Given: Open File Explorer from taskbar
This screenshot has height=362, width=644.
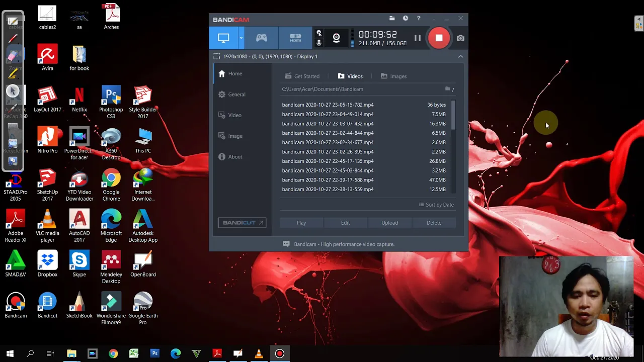Looking at the screenshot, I should 71,354.
